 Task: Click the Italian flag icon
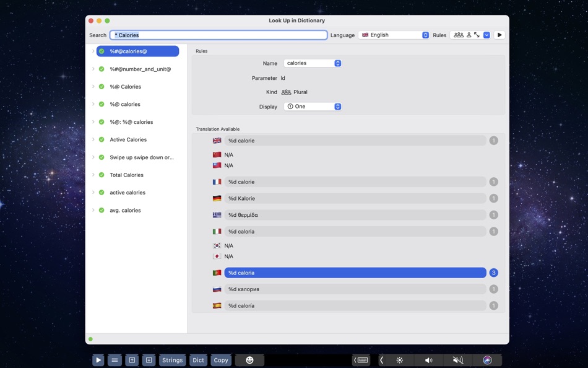217,231
